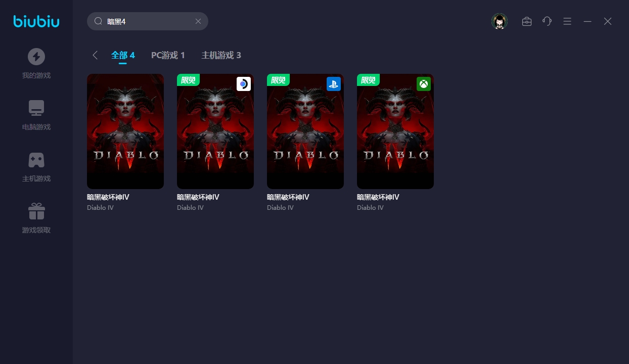Minimize the biubiu window

(x=588, y=21)
